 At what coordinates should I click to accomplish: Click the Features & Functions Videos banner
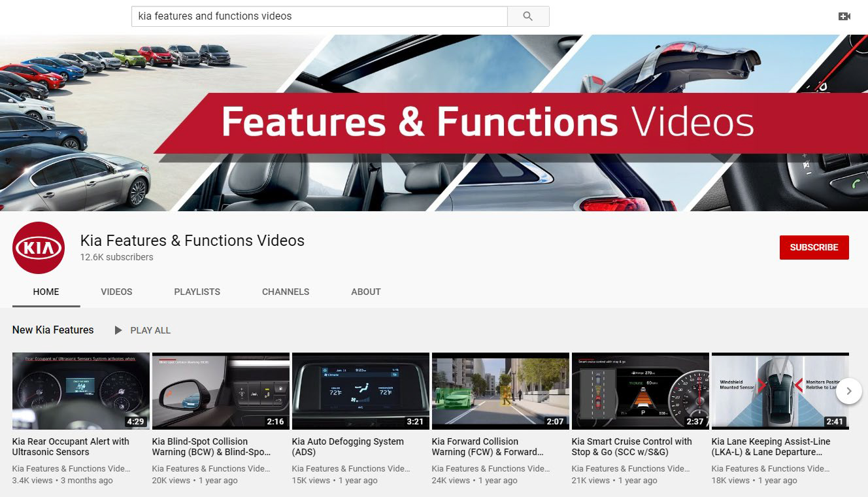point(434,123)
